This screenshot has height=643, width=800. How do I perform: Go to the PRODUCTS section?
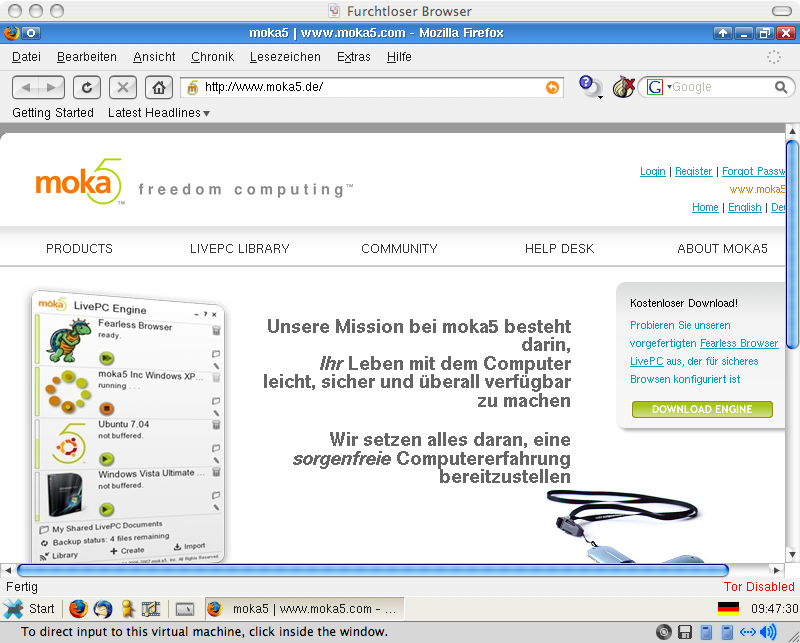coord(79,249)
